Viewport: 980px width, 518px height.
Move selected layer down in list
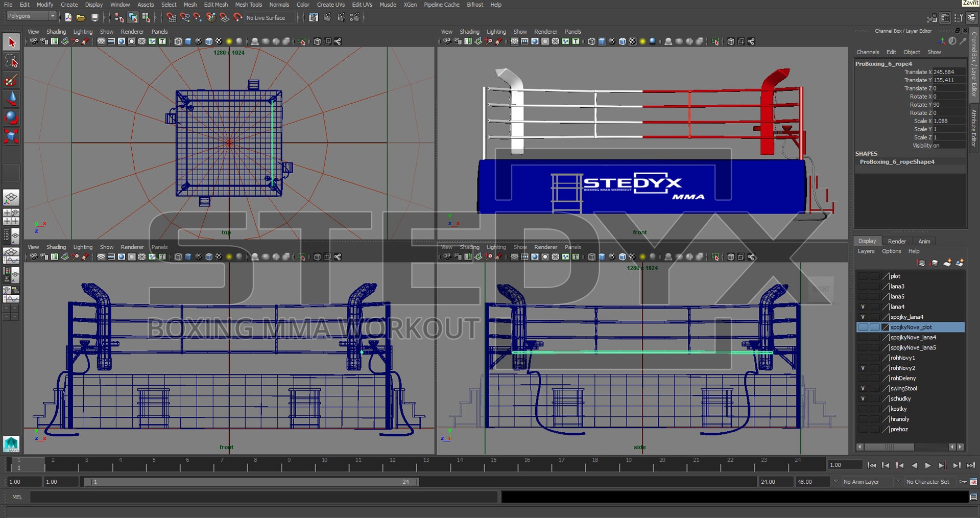pos(934,263)
